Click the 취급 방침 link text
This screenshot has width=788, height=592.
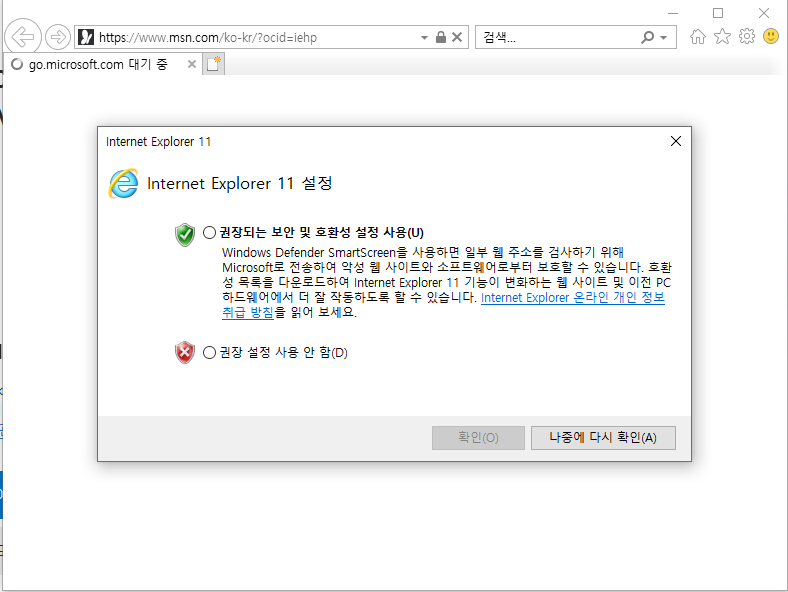pyautogui.click(x=248, y=313)
